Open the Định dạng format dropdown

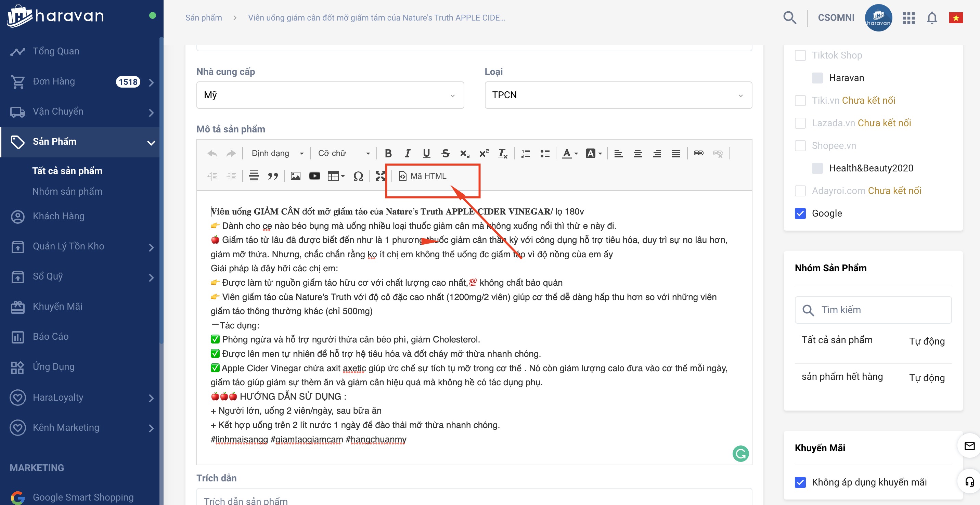coord(277,153)
